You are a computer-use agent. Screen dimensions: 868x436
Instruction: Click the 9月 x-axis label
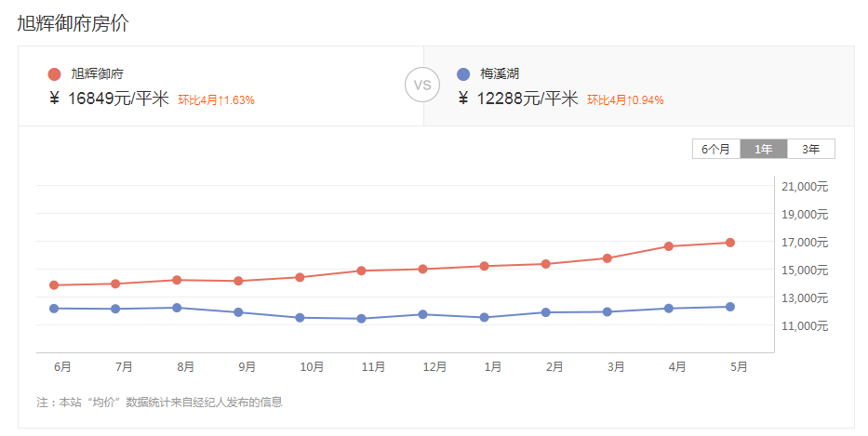247,367
